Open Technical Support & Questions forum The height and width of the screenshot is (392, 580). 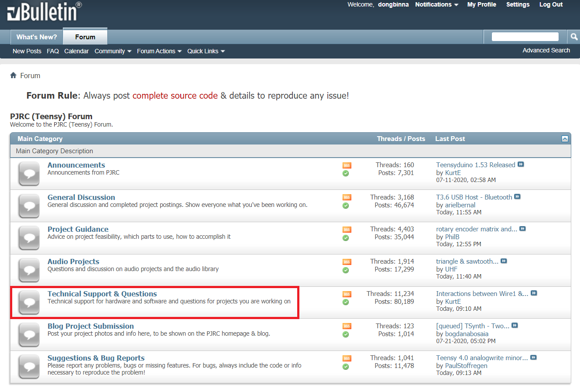pos(102,294)
